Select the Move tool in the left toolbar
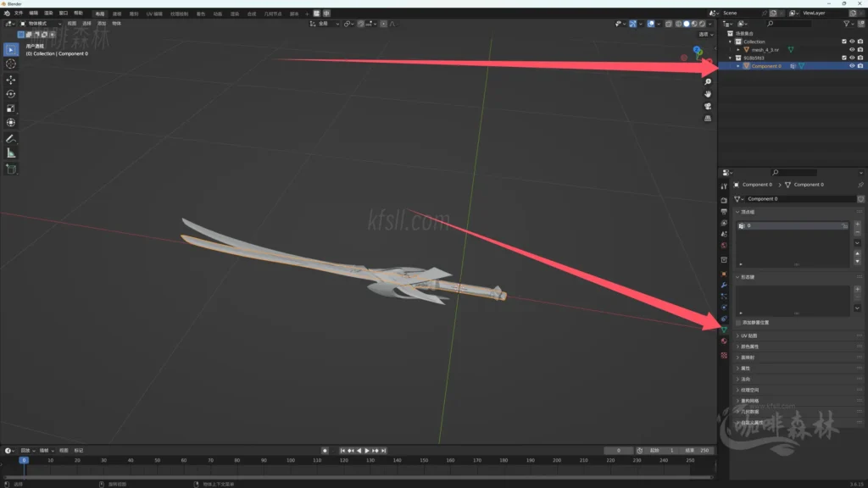Image resolution: width=868 pixels, height=488 pixels. tap(11, 79)
